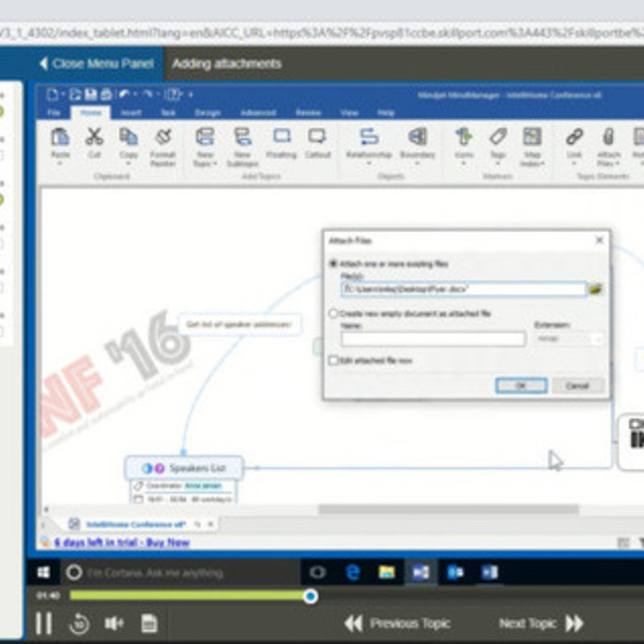This screenshot has width=644, height=644.
Task: Open the Map Index icon
Action: [532, 137]
